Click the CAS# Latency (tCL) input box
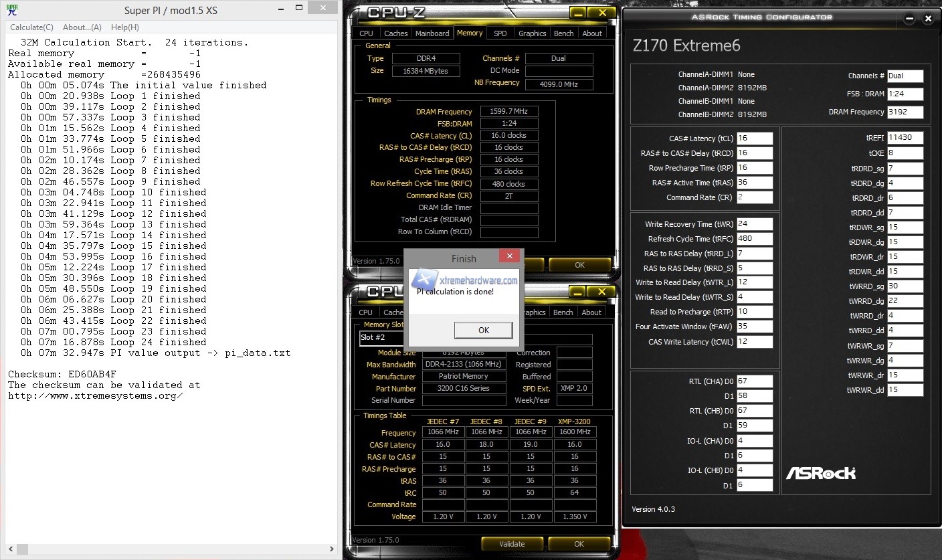The image size is (942, 560). tap(755, 137)
